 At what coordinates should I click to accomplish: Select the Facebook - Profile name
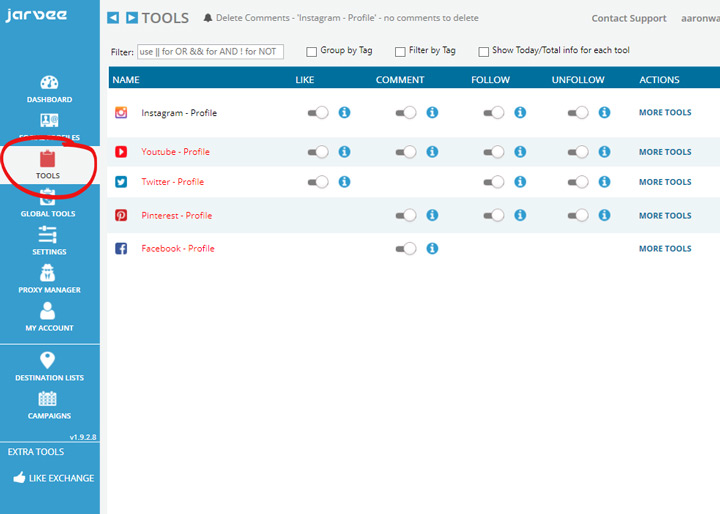[178, 249]
